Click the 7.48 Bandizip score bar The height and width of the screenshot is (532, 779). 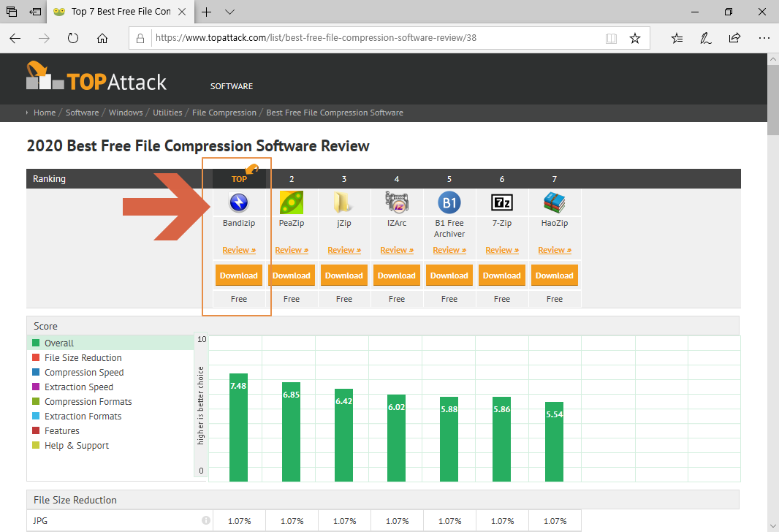tap(238, 427)
